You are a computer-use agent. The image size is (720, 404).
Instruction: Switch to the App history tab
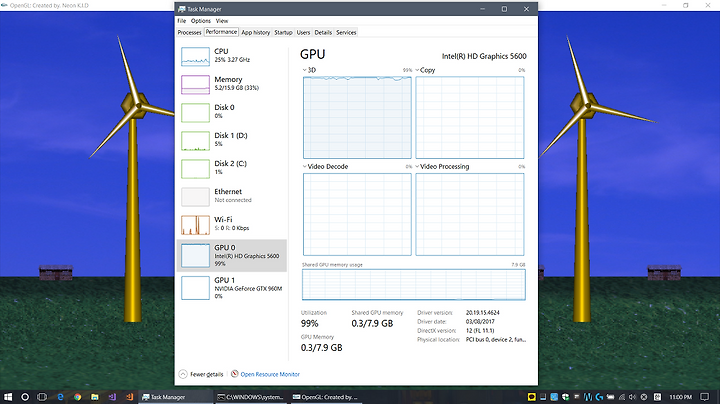pyautogui.click(x=256, y=33)
